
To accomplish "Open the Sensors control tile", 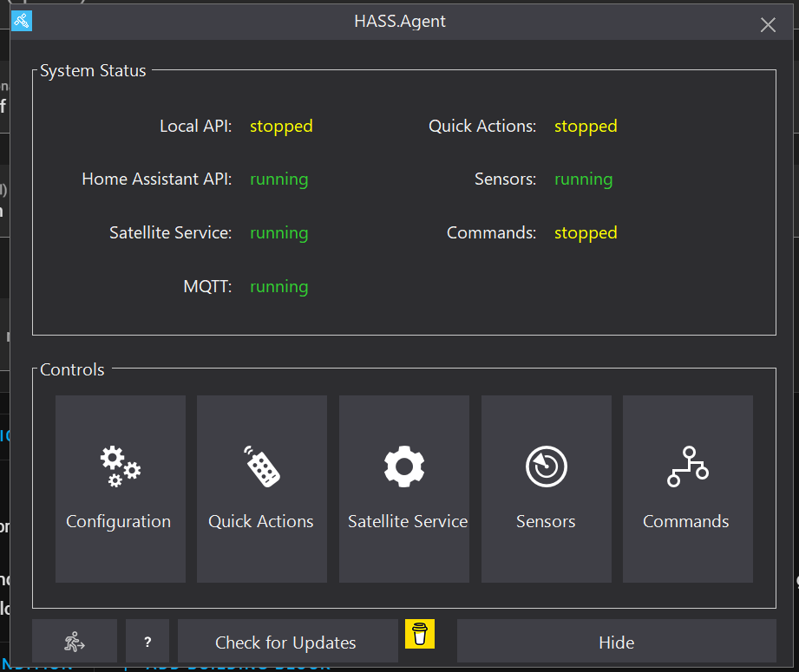I will [x=547, y=488].
